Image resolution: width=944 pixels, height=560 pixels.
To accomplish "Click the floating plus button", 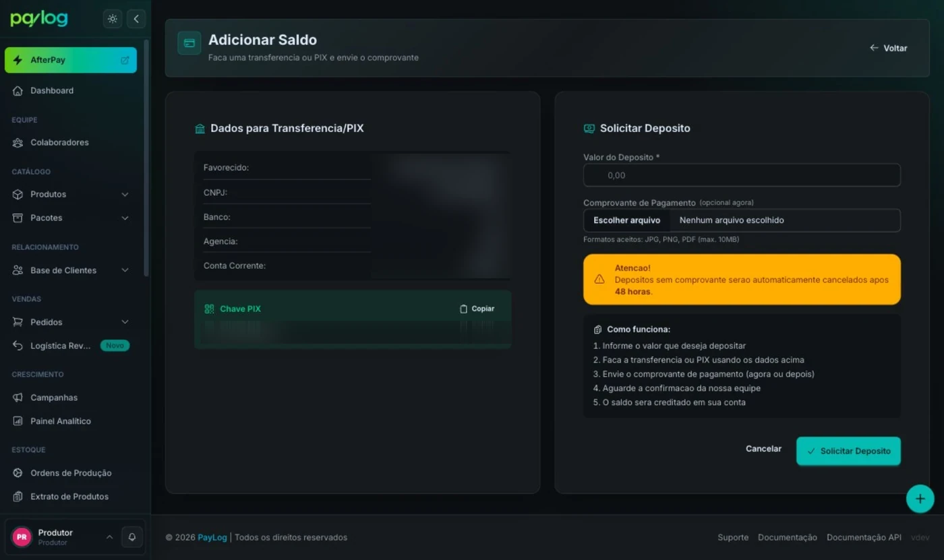I will coord(920,499).
